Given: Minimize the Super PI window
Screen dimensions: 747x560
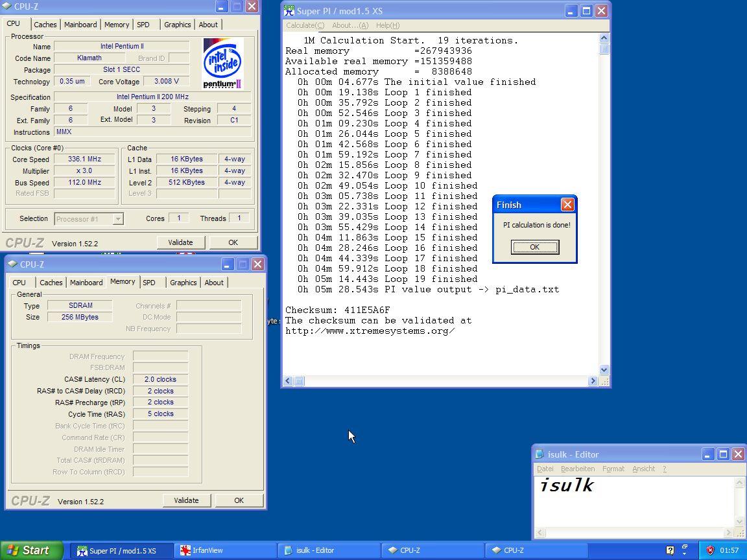Looking at the screenshot, I should pyautogui.click(x=571, y=10).
